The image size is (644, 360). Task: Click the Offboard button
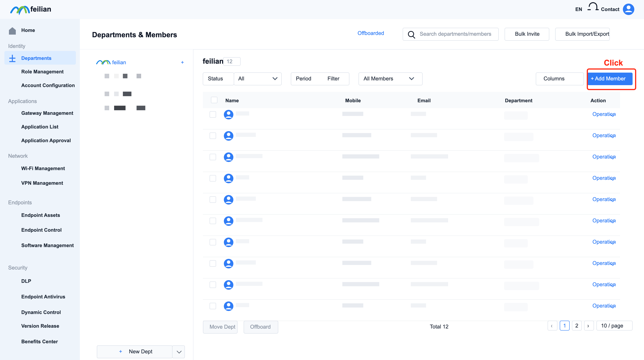261,327
